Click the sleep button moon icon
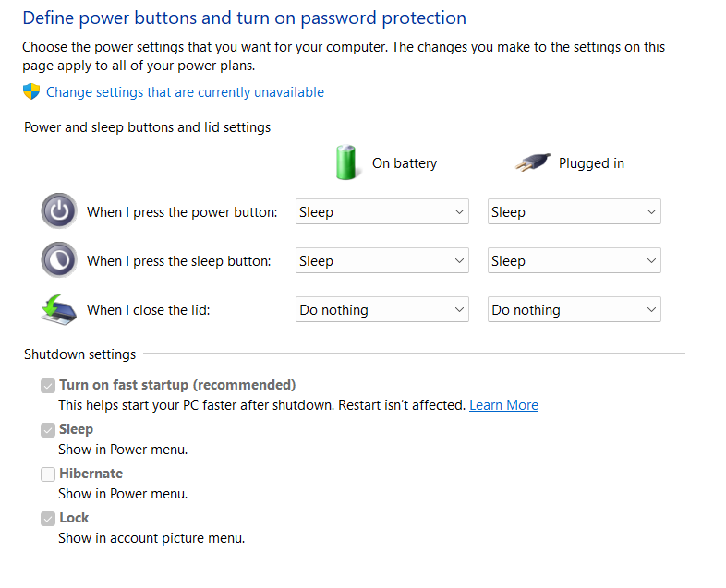 [x=59, y=260]
